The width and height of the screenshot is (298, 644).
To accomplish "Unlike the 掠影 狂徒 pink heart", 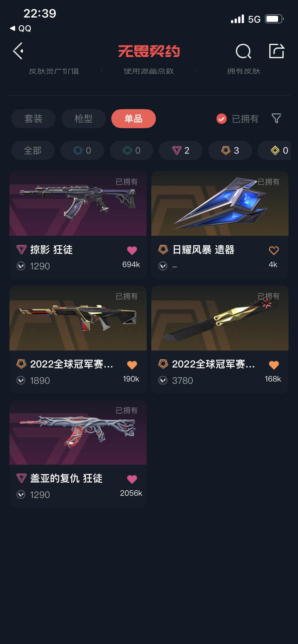I will point(132,250).
